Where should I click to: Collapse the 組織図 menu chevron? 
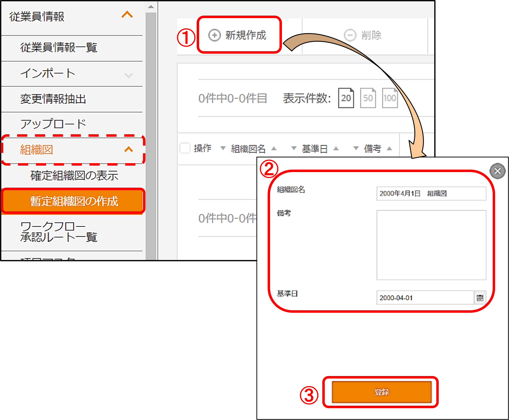pyautogui.click(x=129, y=149)
